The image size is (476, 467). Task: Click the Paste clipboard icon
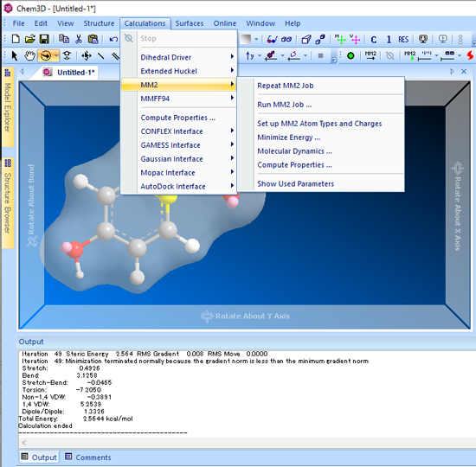[93, 39]
